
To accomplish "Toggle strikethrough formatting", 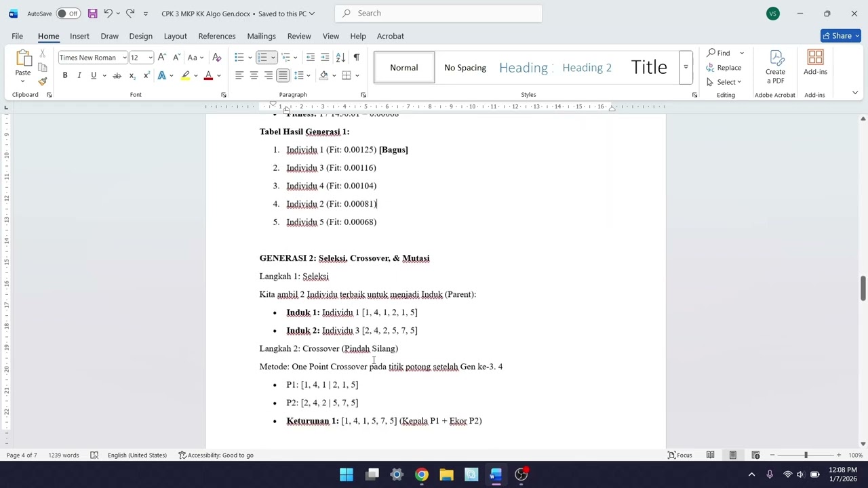I will (x=117, y=75).
